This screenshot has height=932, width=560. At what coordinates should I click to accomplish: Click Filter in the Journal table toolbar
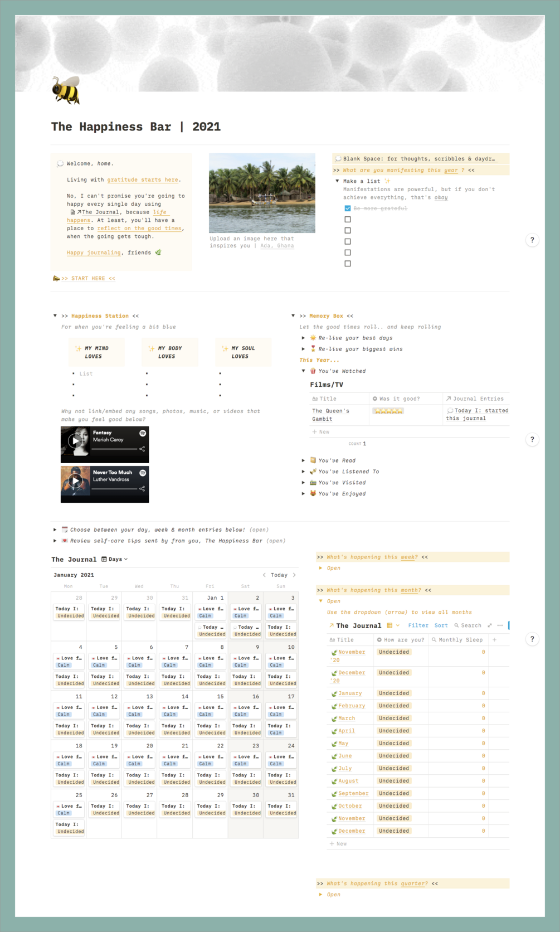click(x=418, y=625)
